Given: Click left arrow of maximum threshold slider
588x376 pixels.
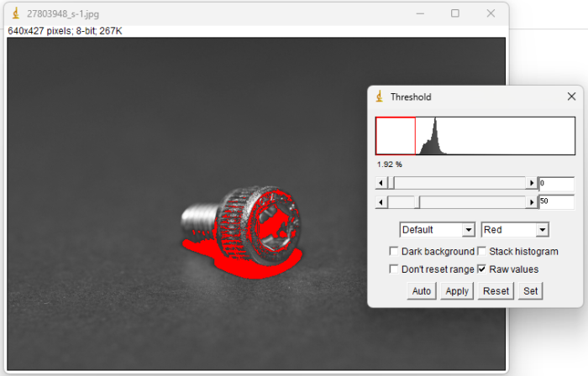Looking at the screenshot, I should 381,202.
